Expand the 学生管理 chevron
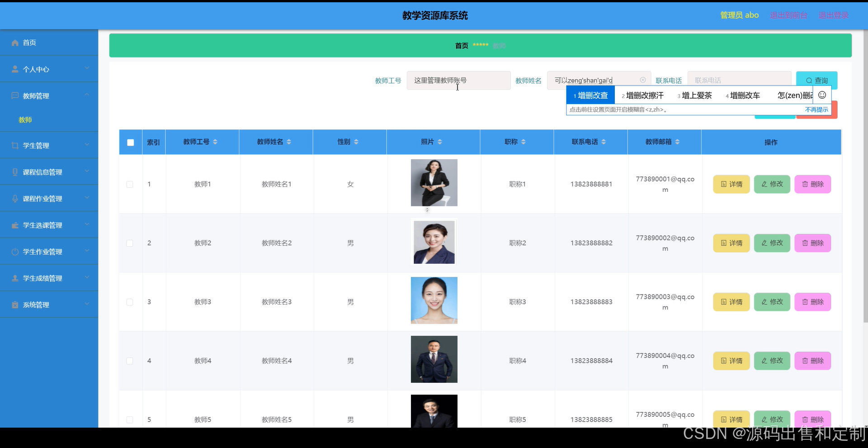Image resolution: width=868 pixels, height=448 pixels. (87, 144)
